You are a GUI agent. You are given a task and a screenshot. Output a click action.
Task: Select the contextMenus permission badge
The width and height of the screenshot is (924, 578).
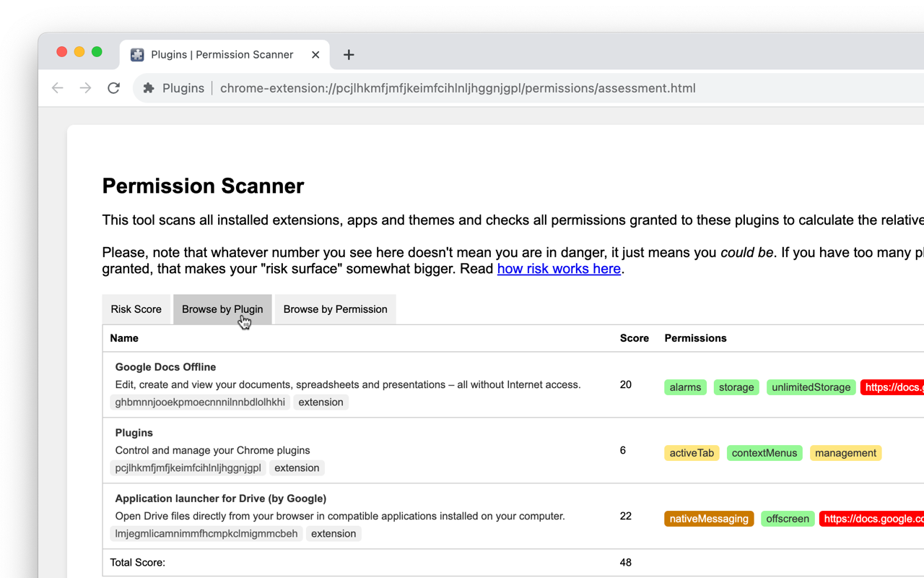tap(764, 453)
